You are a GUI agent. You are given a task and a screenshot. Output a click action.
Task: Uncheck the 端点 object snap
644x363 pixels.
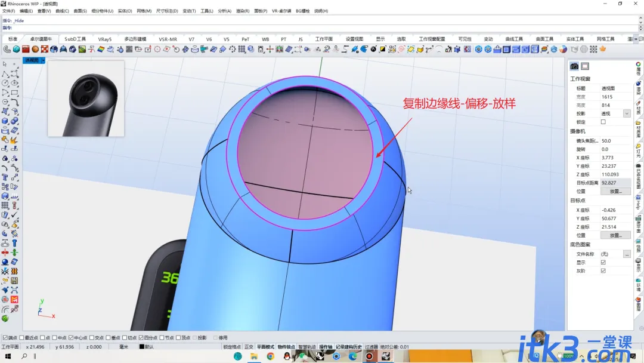5,338
